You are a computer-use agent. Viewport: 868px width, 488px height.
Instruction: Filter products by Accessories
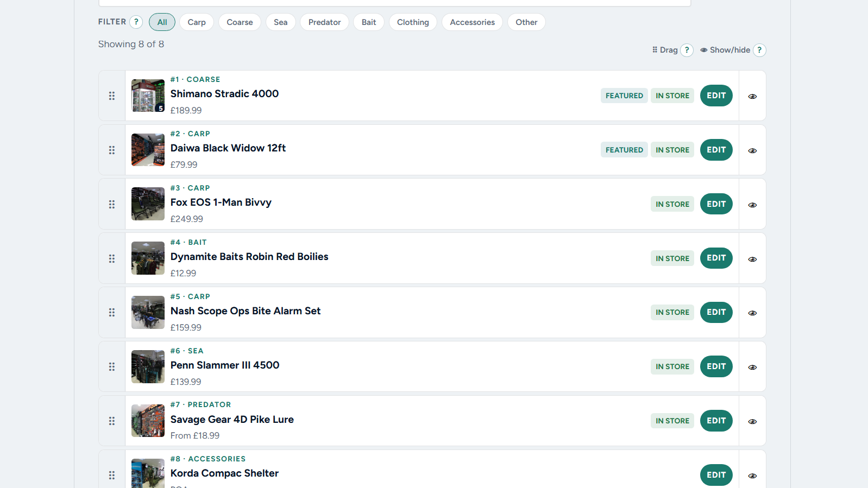tap(473, 22)
